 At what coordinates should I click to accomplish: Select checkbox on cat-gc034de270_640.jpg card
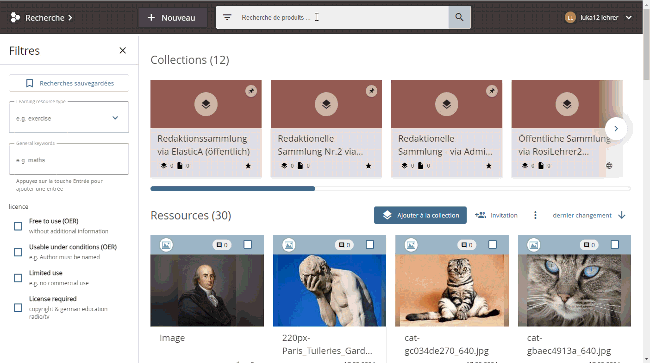[492, 245]
